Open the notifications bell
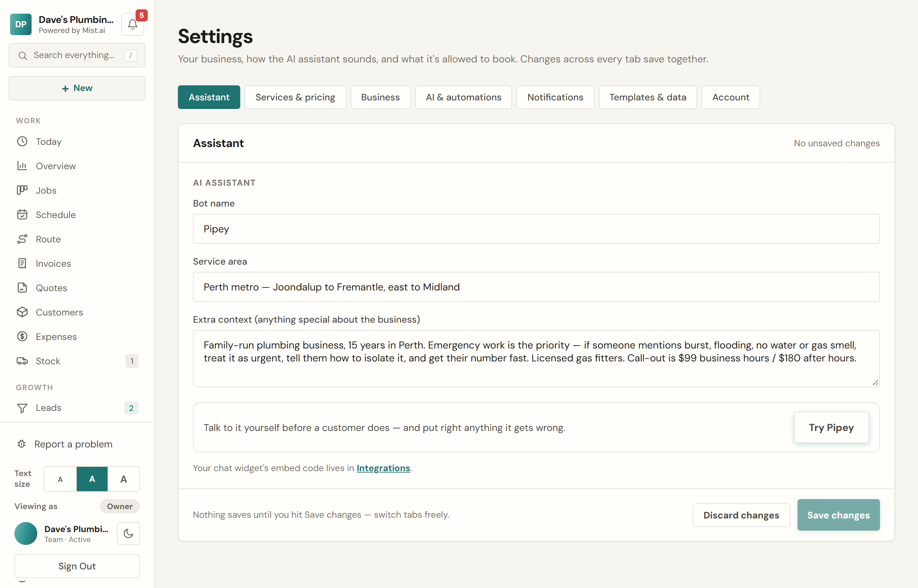918x588 pixels. point(133,24)
